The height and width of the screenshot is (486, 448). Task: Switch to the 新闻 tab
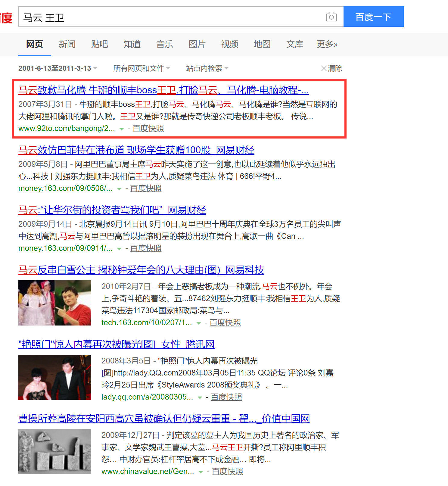pyautogui.click(x=67, y=44)
